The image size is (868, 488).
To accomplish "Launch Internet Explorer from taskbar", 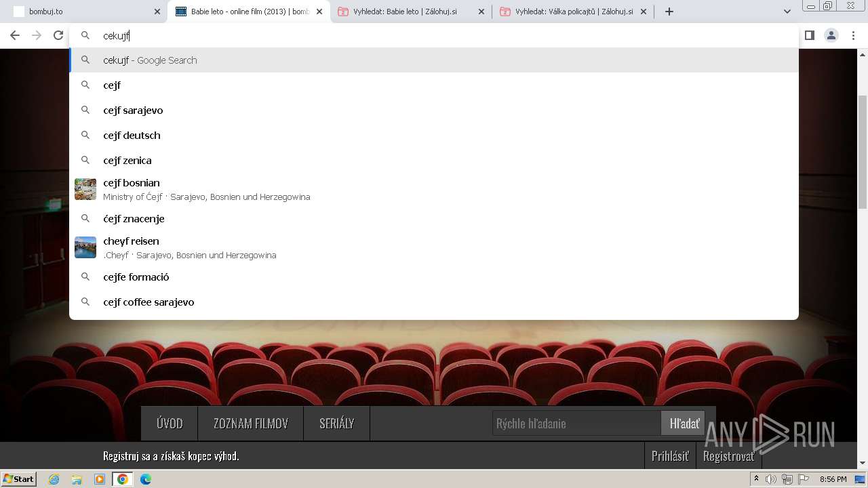I will [x=54, y=479].
